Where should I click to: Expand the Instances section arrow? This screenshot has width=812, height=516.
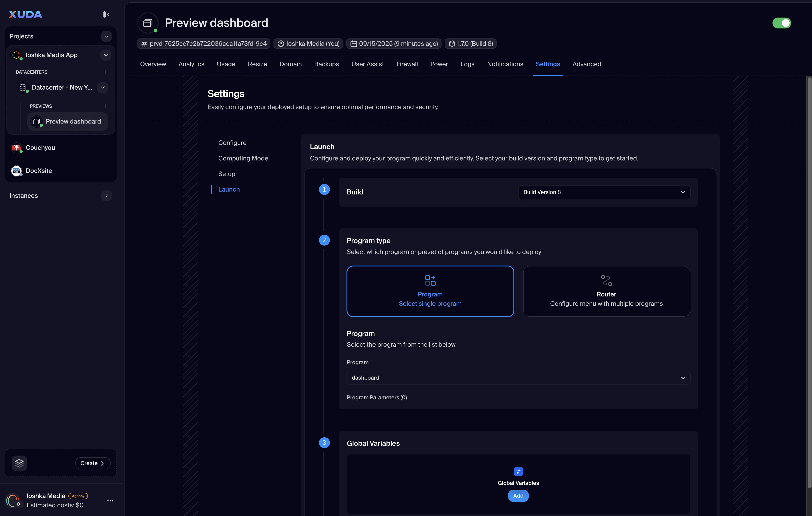(x=106, y=196)
